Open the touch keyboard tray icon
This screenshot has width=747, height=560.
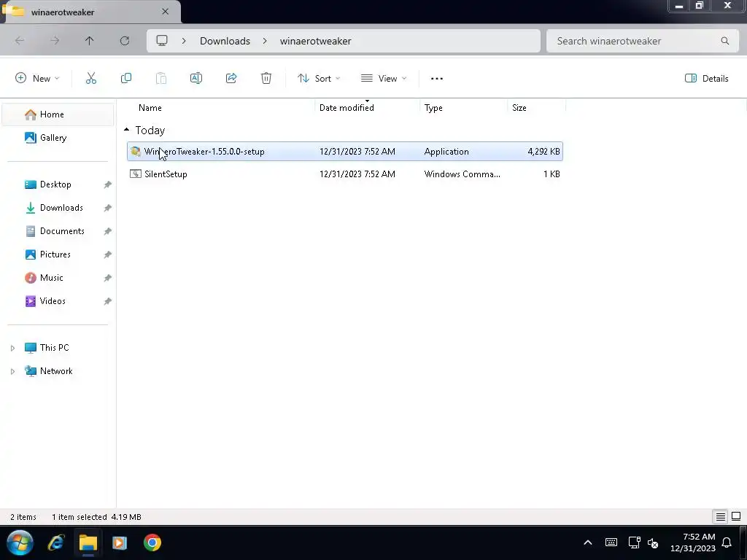click(611, 542)
